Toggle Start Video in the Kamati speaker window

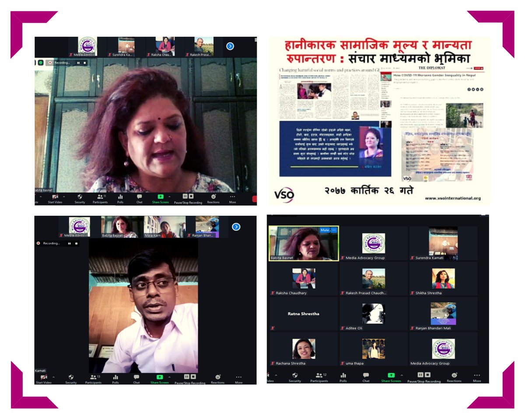click(x=44, y=379)
